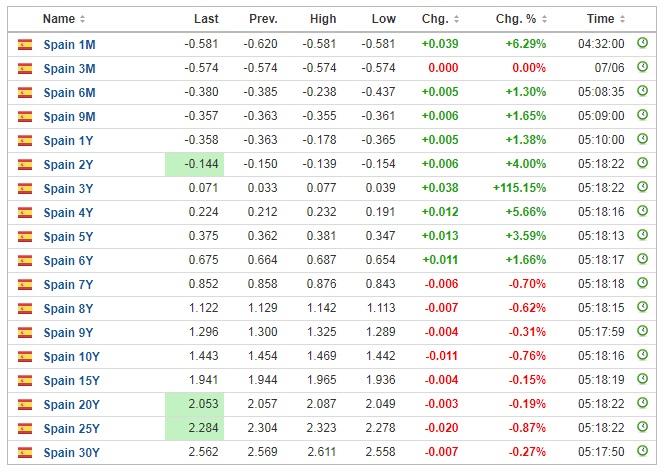The image size is (666, 473).
Task: Click the Spanish flag beside Spain 5Y
Action: tap(25, 236)
